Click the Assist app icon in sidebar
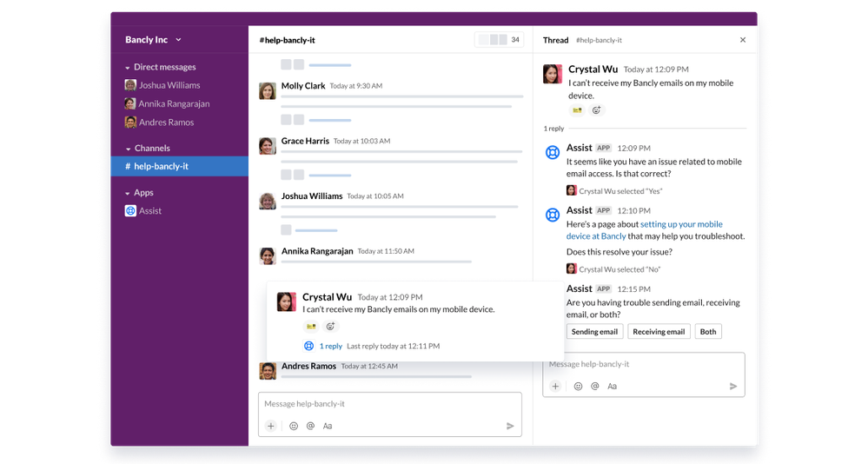The width and height of the screenshot is (868, 464). pyautogui.click(x=130, y=211)
